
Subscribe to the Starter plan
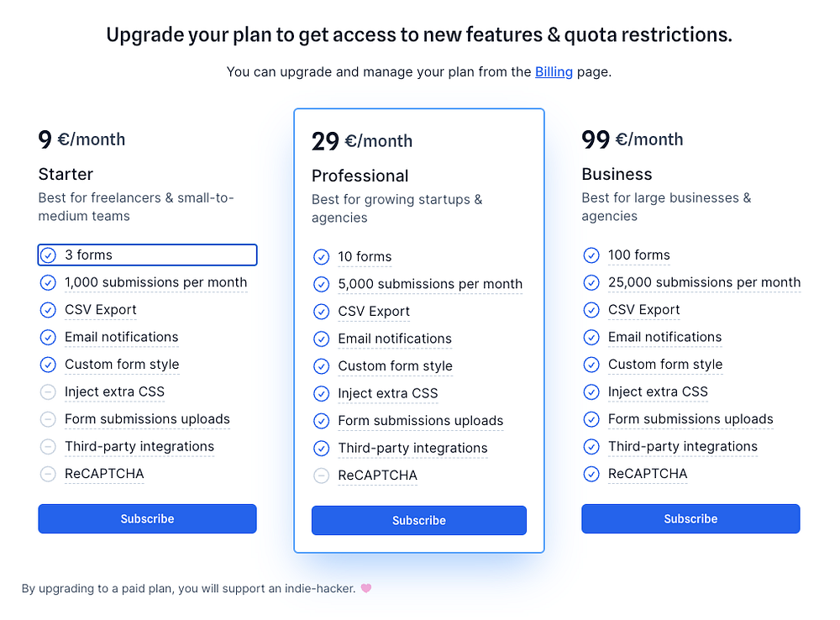click(147, 519)
